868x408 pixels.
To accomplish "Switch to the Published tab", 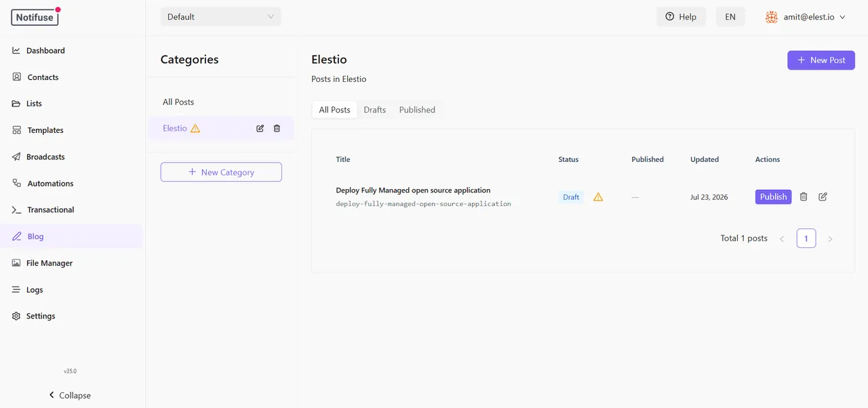I will point(417,110).
